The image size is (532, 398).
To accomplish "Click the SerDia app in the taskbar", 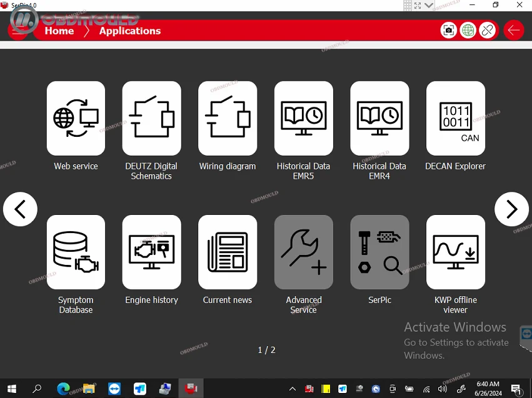I will 191,389.
